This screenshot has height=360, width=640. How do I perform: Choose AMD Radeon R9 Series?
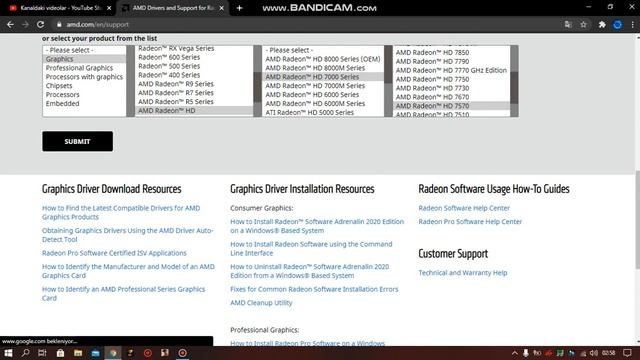click(x=194, y=84)
